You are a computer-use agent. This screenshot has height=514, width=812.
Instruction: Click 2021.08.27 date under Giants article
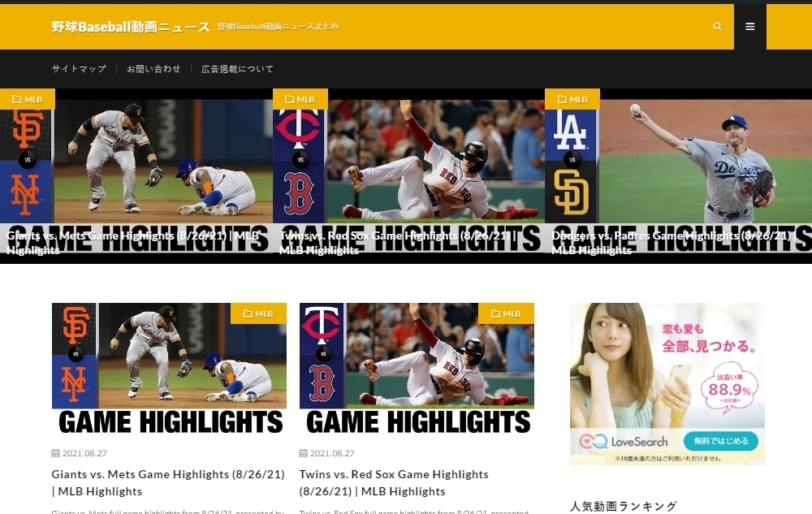point(84,453)
